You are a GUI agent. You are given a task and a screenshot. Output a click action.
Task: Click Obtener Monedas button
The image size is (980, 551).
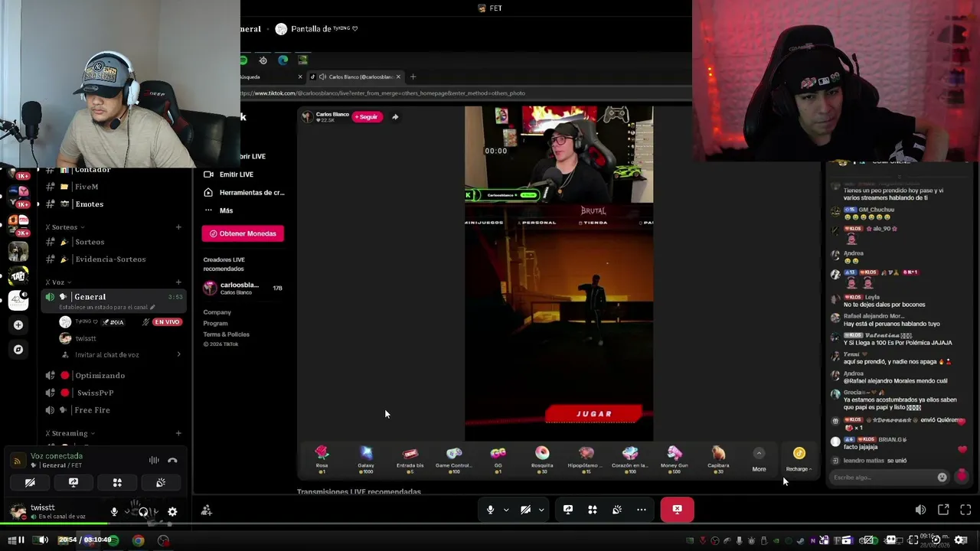point(243,233)
